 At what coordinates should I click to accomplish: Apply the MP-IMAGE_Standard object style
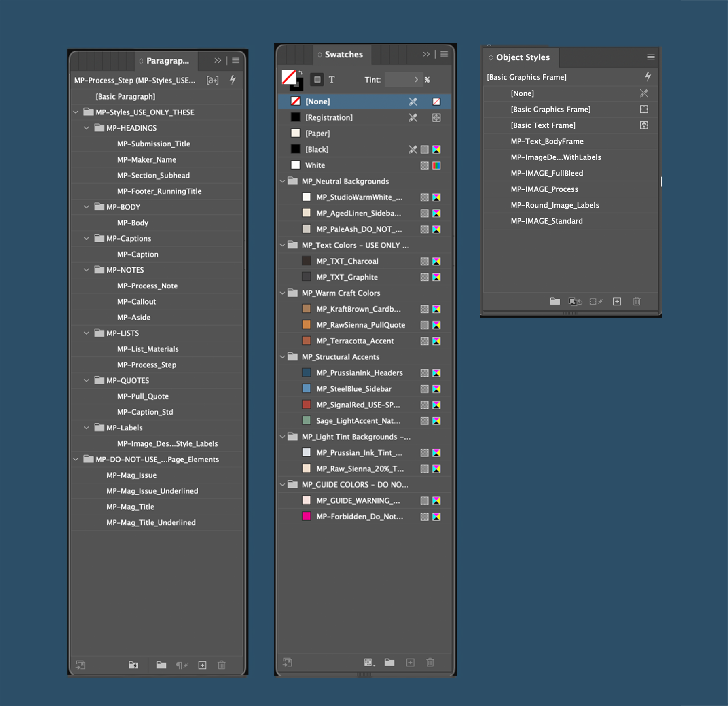pyautogui.click(x=570, y=221)
